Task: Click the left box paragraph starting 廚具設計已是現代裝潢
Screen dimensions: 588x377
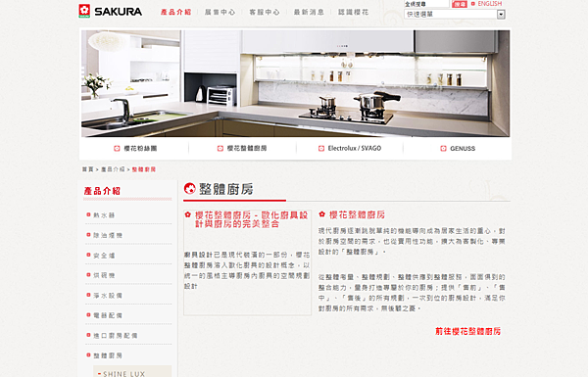Action: click(247, 270)
